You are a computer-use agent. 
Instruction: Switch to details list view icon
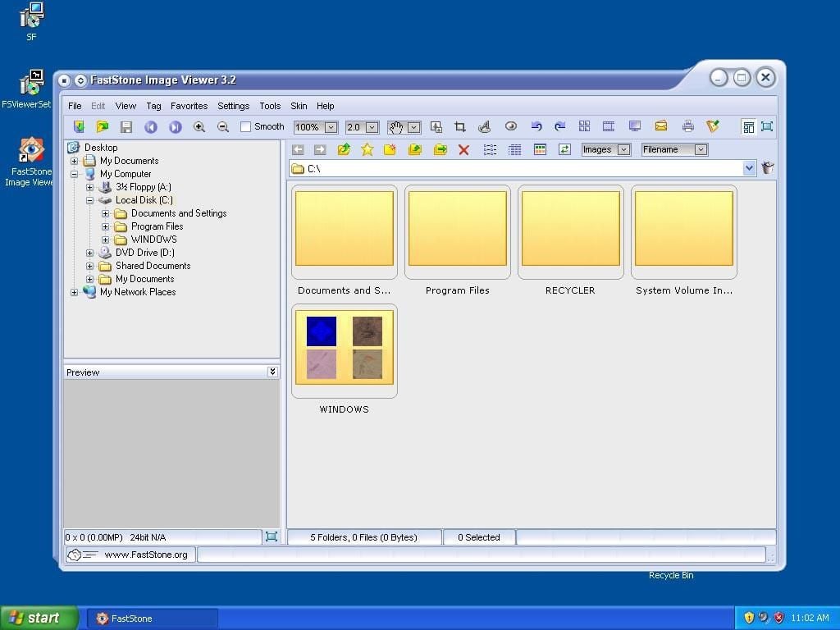click(515, 149)
